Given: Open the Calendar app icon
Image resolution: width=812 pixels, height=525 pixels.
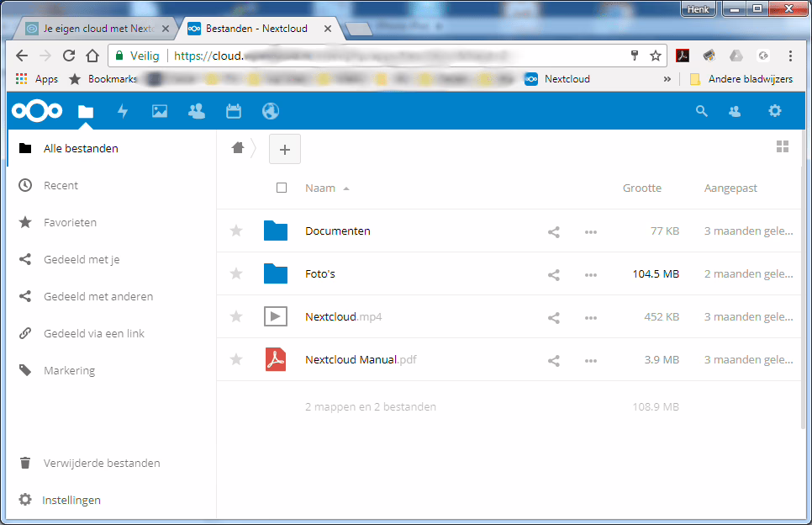Looking at the screenshot, I should point(233,110).
